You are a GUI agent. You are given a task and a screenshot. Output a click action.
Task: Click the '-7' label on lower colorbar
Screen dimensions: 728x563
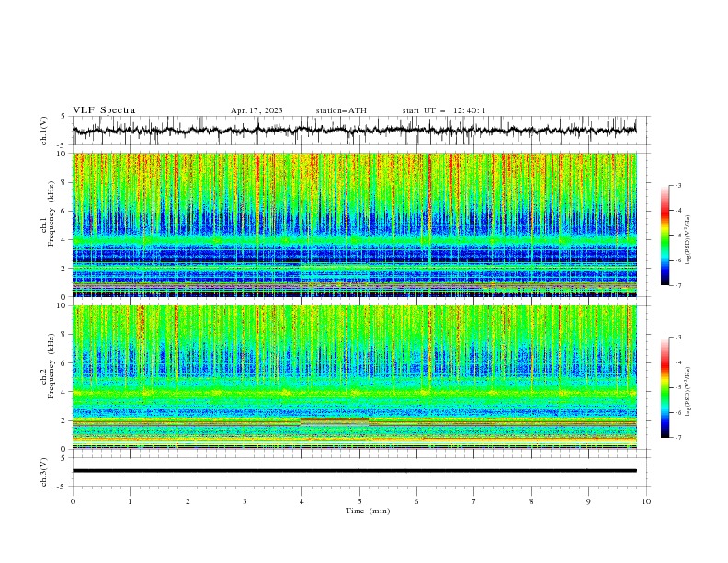pyautogui.click(x=677, y=437)
